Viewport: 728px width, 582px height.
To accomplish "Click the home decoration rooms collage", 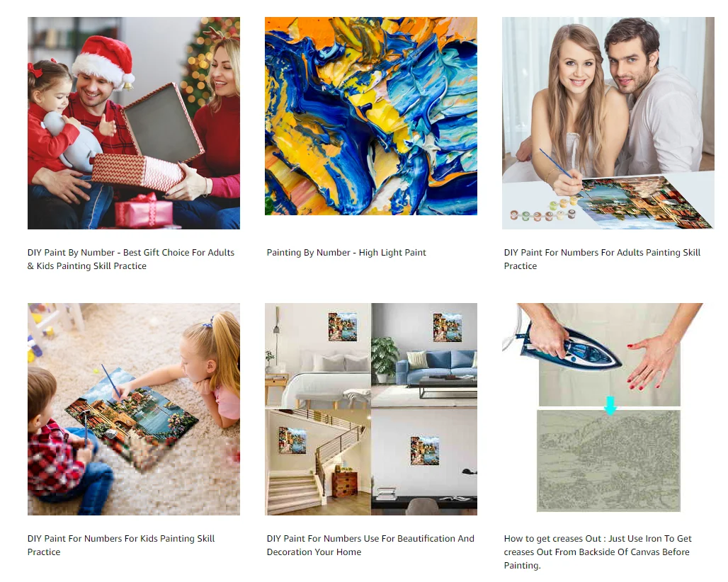I will (371, 409).
